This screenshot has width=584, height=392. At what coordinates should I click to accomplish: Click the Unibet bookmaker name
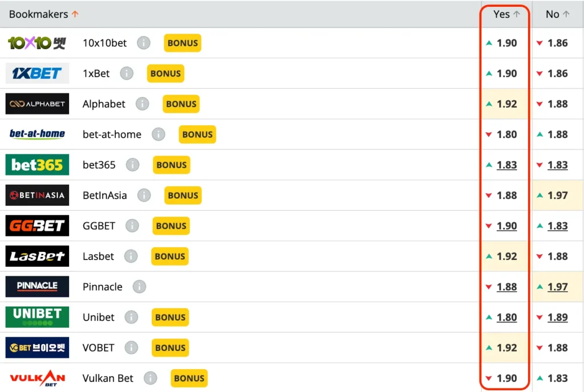[99, 317]
